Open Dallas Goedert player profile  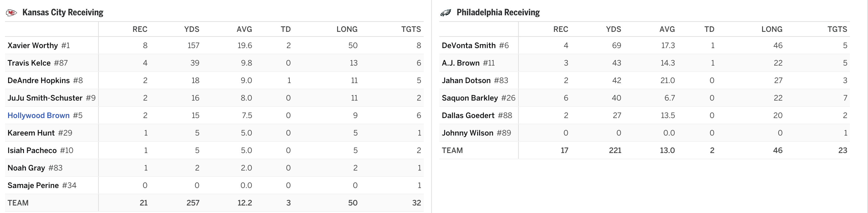468,116
